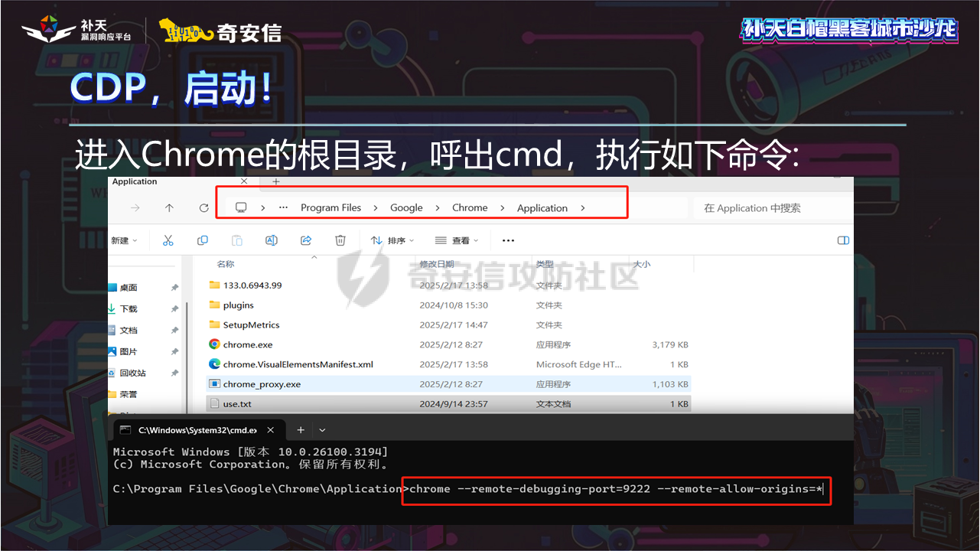Image resolution: width=980 pixels, height=551 pixels.
Task: Open the 排序 sort dropdown
Action: [392, 240]
